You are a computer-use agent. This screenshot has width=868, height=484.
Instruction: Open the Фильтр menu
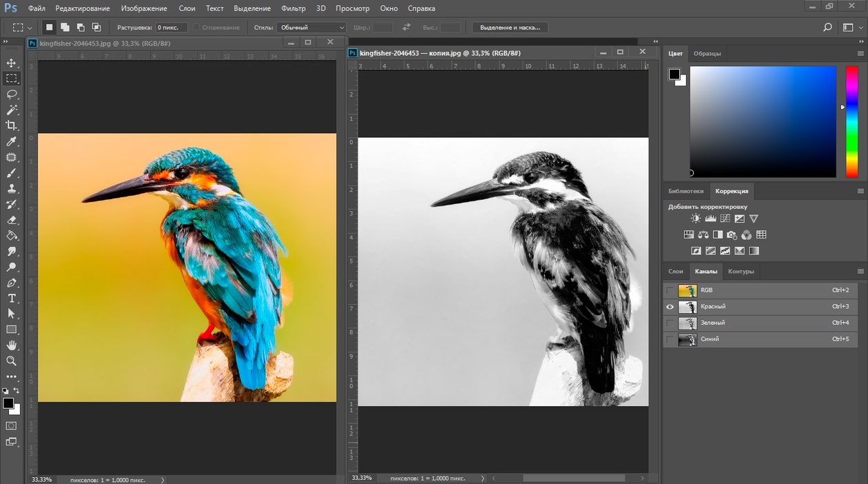tap(293, 8)
